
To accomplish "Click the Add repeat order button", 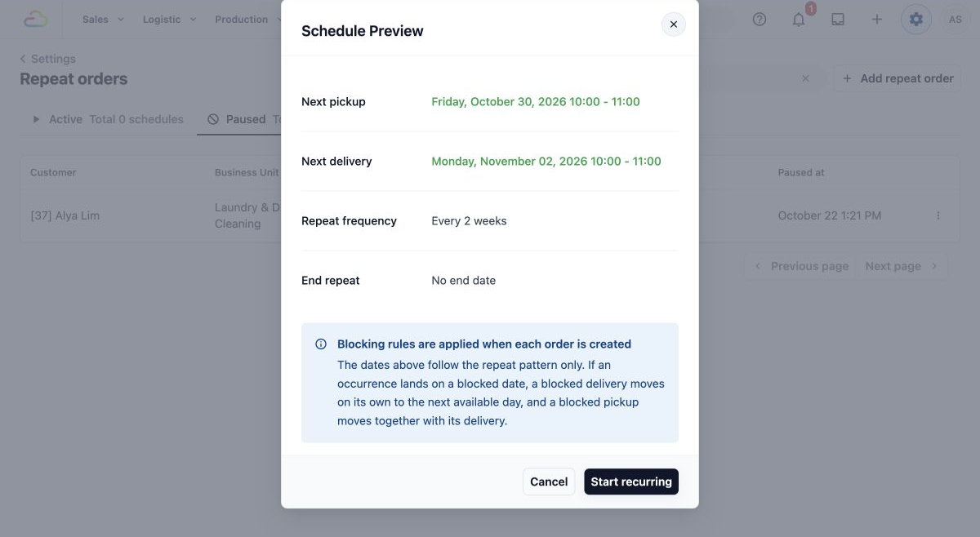I will coord(898,78).
